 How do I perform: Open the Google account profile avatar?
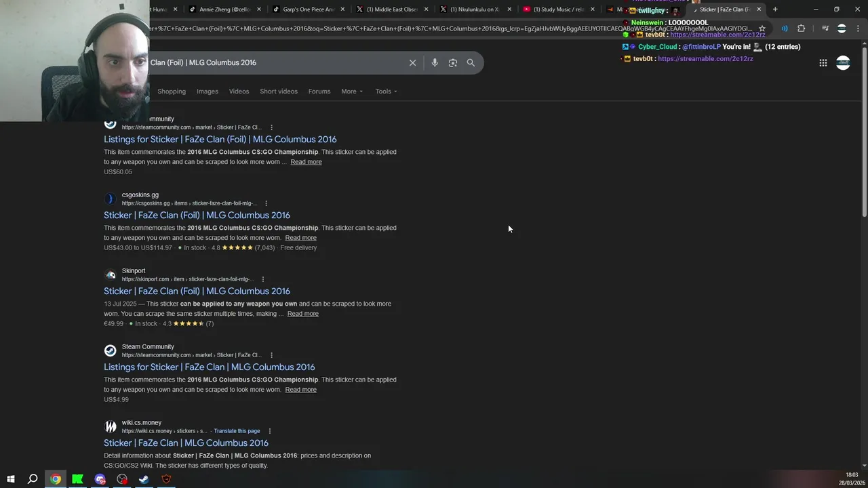[843, 63]
